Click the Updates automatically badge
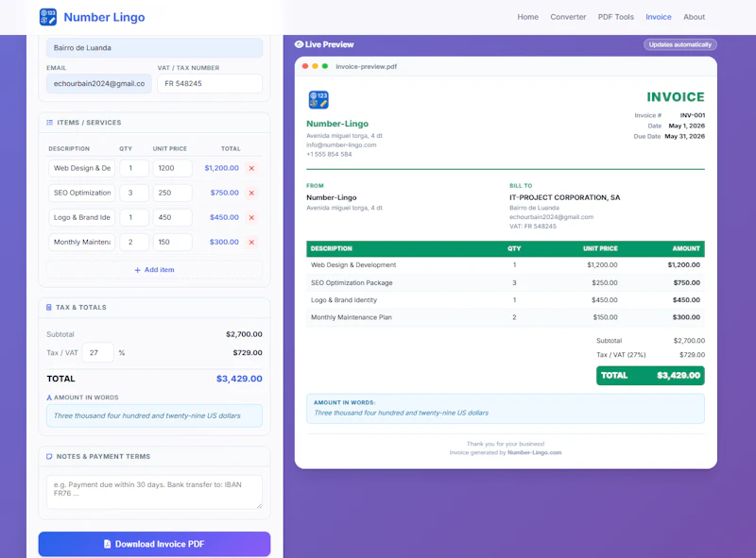The image size is (756, 558). coord(679,44)
